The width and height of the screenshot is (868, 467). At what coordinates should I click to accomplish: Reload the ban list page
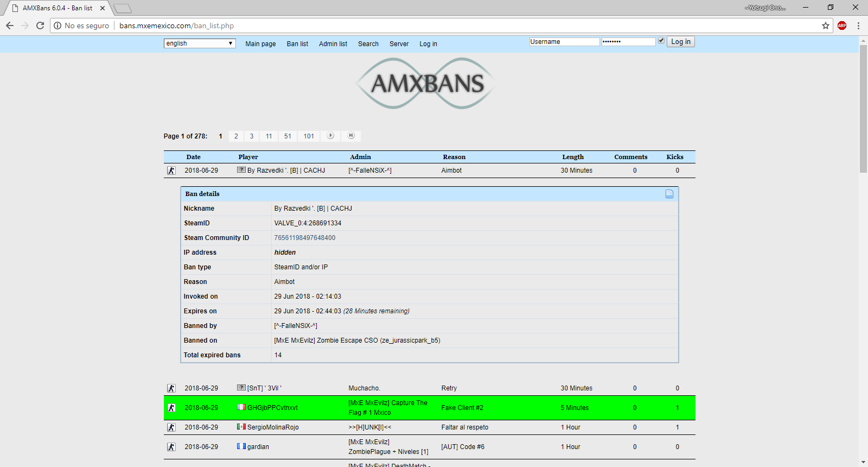[x=40, y=26]
